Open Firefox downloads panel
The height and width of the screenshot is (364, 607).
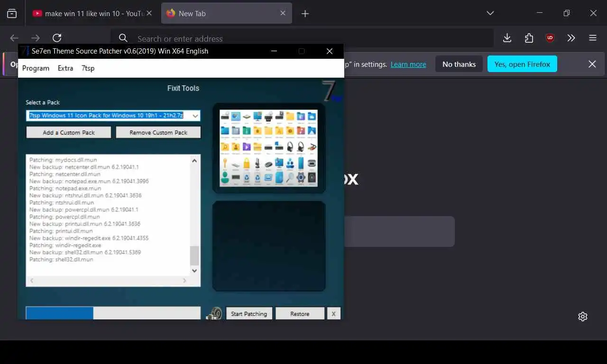(507, 38)
